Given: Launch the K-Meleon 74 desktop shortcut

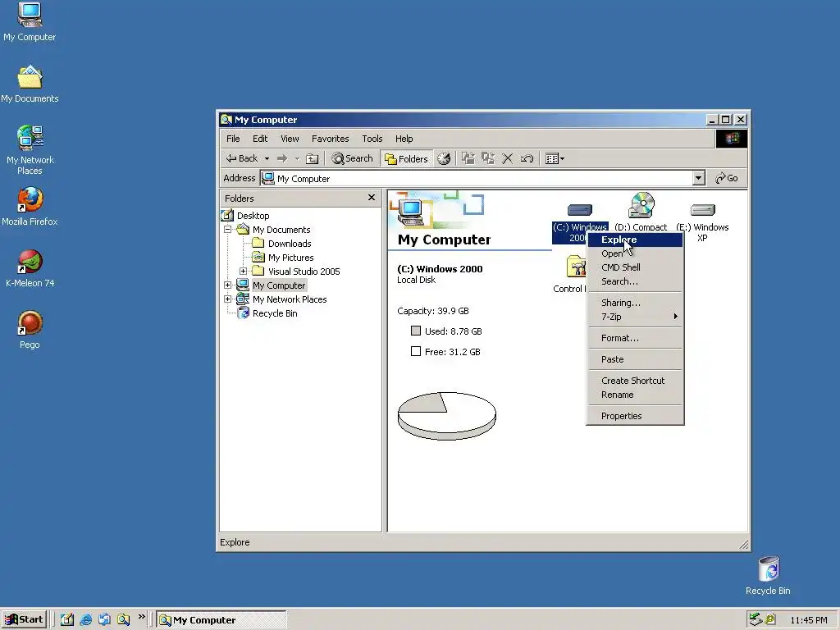Looking at the screenshot, I should click(x=30, y=268).
